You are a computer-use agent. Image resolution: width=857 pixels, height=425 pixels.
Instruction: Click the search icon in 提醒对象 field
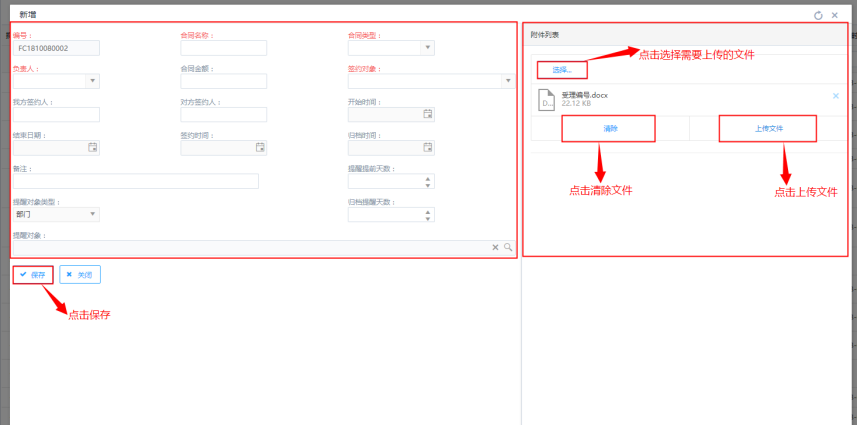click(508, 247)
